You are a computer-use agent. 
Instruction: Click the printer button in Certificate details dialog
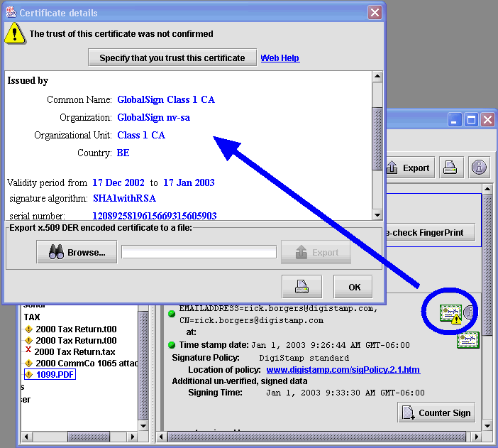(x=301, y=287)
